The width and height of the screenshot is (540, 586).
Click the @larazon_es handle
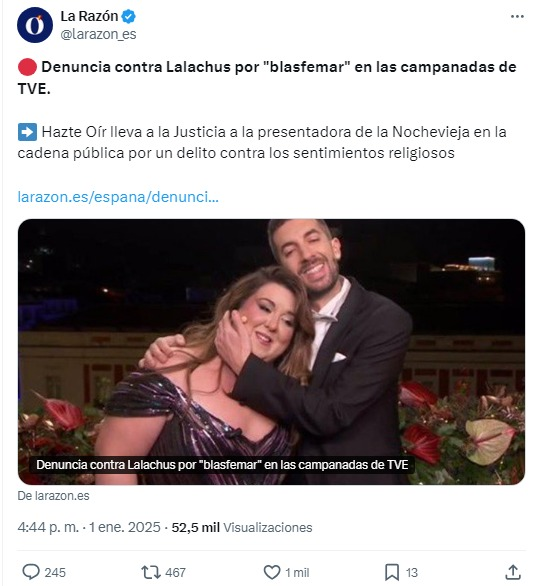[x=98, y=34]
